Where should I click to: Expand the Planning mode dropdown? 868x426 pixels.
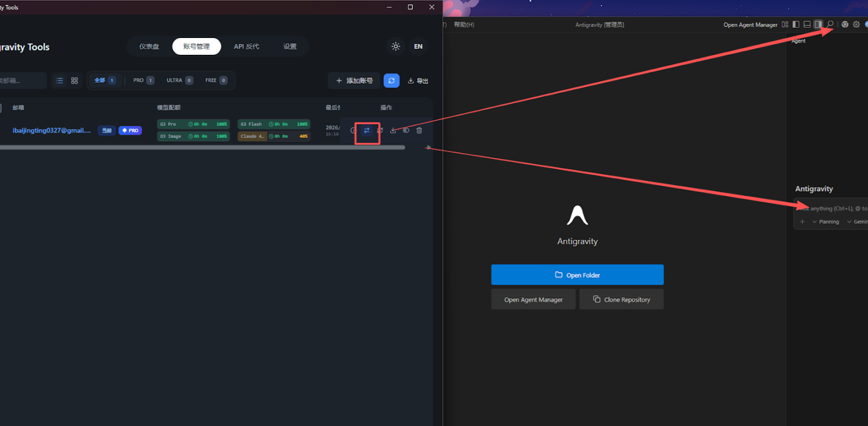(x=827, y=221)
